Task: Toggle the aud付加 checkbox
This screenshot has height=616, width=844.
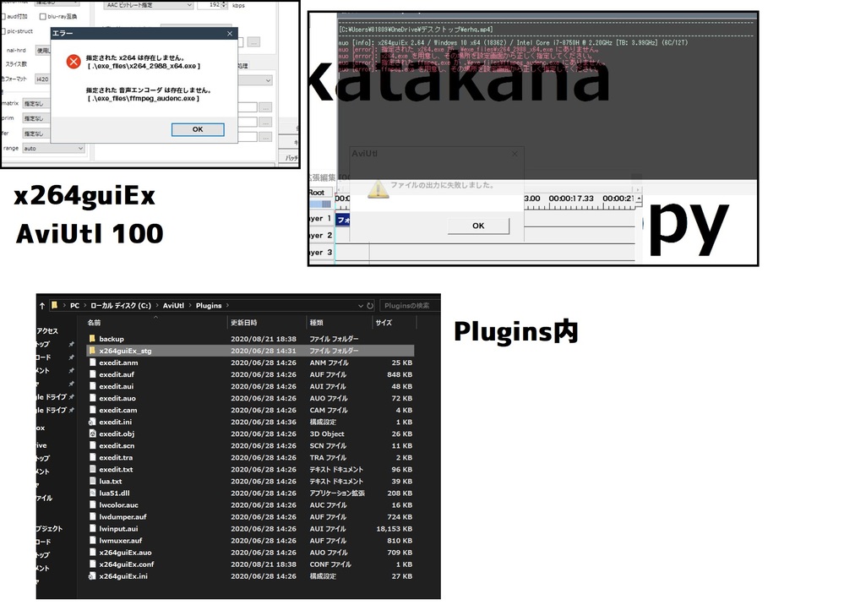Action: 4,16
